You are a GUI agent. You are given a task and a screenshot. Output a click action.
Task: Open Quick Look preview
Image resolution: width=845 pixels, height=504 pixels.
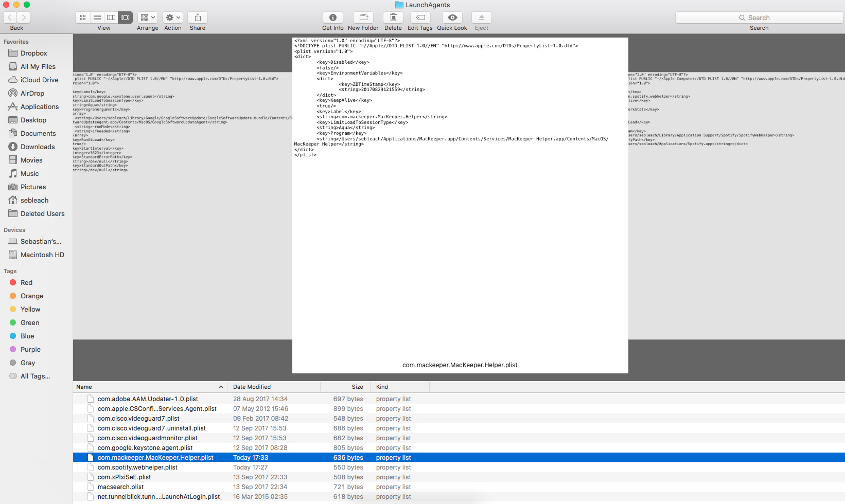pyautogui.click(x=452, y=17)
